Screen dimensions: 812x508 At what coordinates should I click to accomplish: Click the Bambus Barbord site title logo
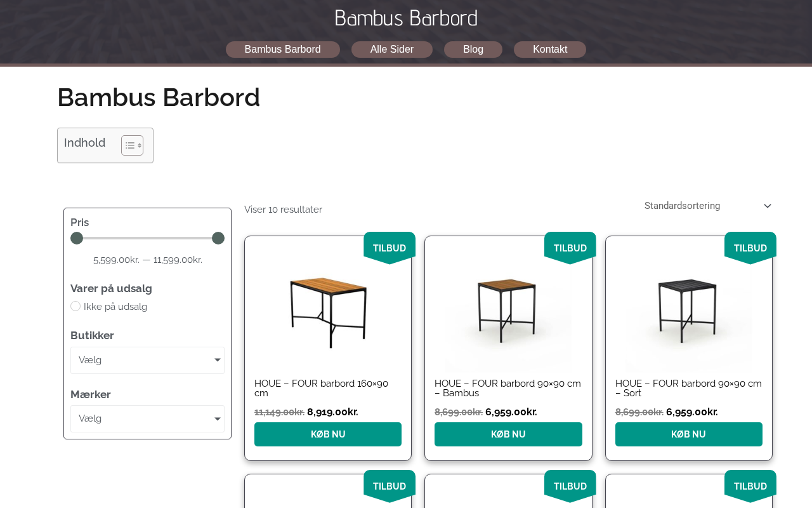pos(406,18)
